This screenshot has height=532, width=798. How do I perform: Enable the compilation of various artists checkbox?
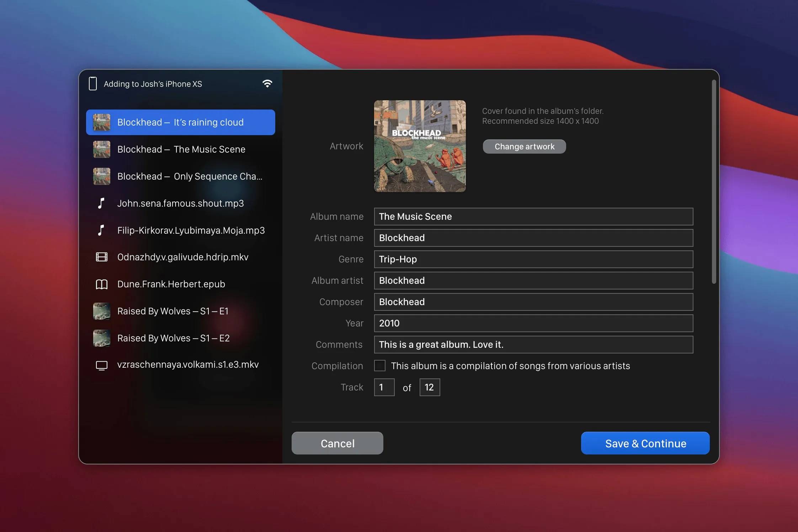[x=379, y=366]
